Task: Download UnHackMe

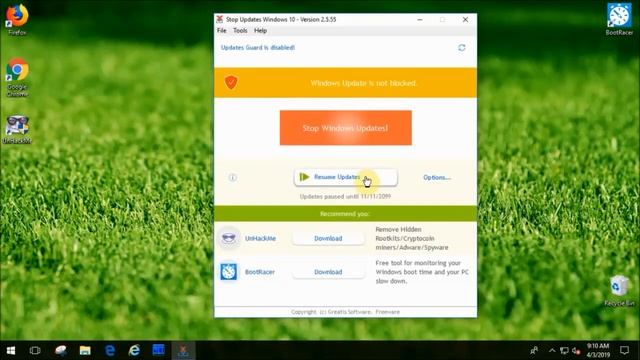Action: click(x=328, y=238)
